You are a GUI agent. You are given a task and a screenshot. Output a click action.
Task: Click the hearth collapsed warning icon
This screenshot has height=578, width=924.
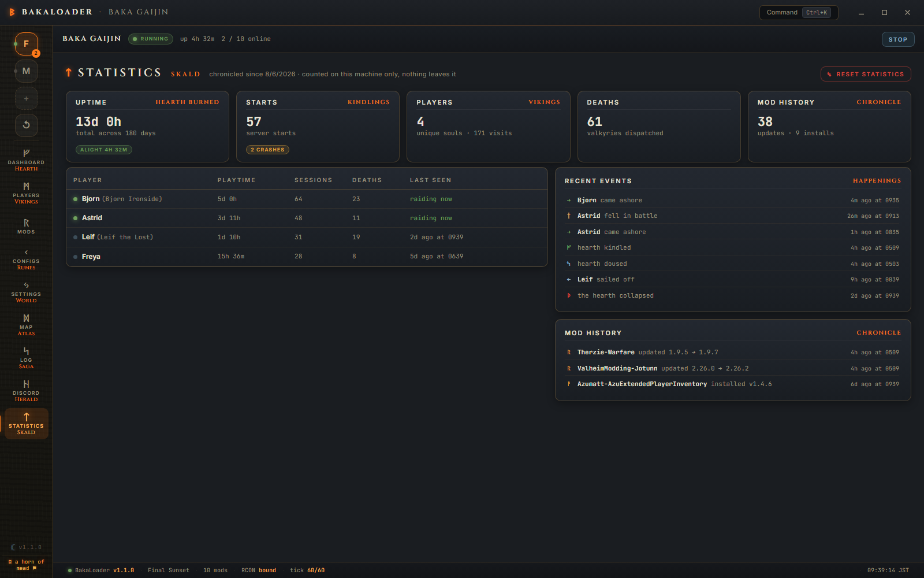pyautogui.click(x=569, y=295)
